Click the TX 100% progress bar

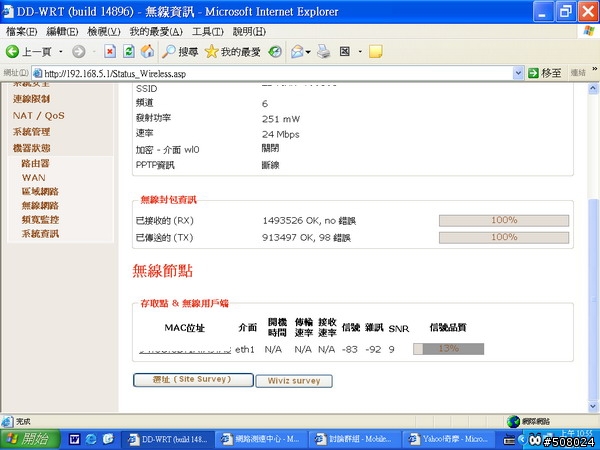tap(504, 238)
